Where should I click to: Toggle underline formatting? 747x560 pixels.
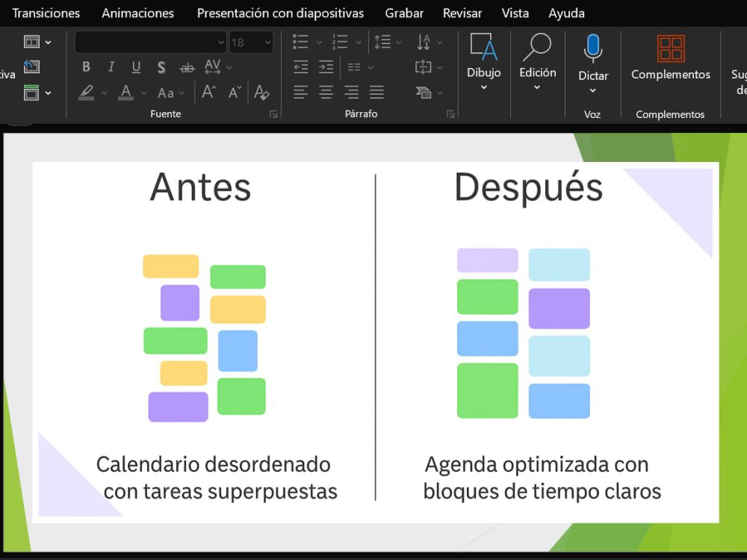(136, 66)
